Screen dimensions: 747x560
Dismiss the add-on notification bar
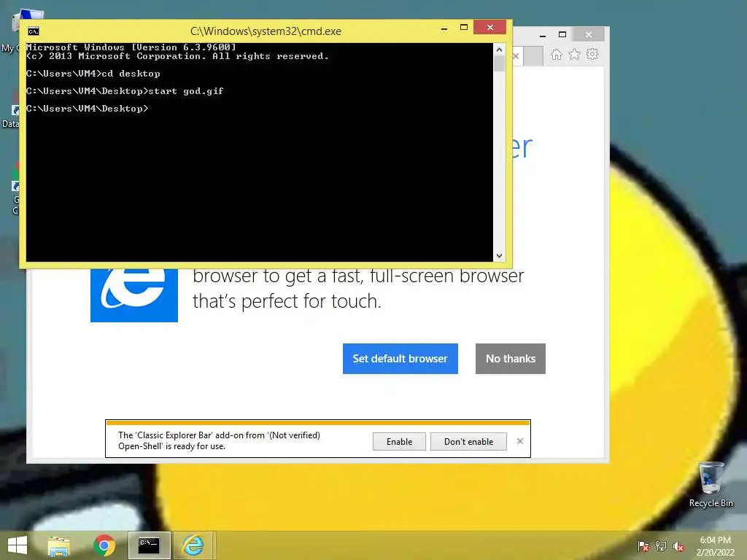coord(519,441)
